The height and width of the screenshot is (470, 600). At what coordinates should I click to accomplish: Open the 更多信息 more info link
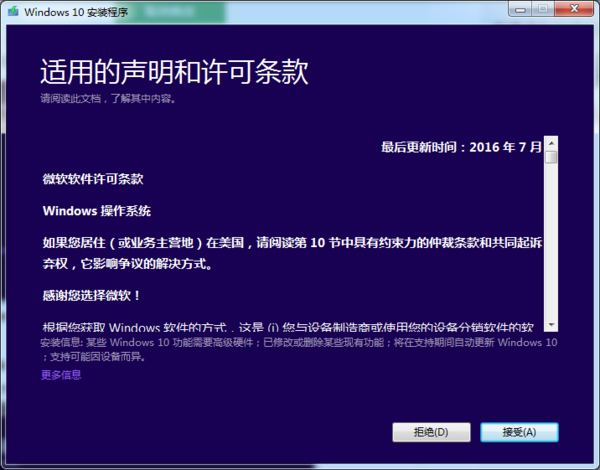coord(61,375)
